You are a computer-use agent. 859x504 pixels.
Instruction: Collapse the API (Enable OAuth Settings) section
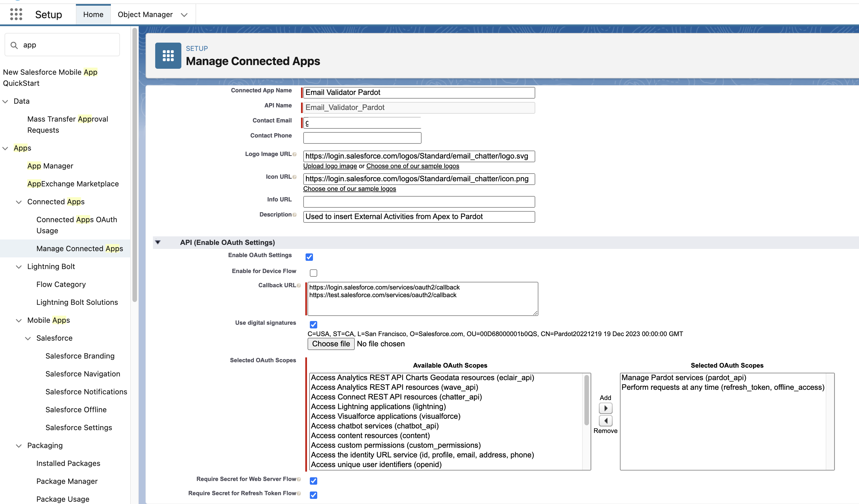click(x=158, y=242)
